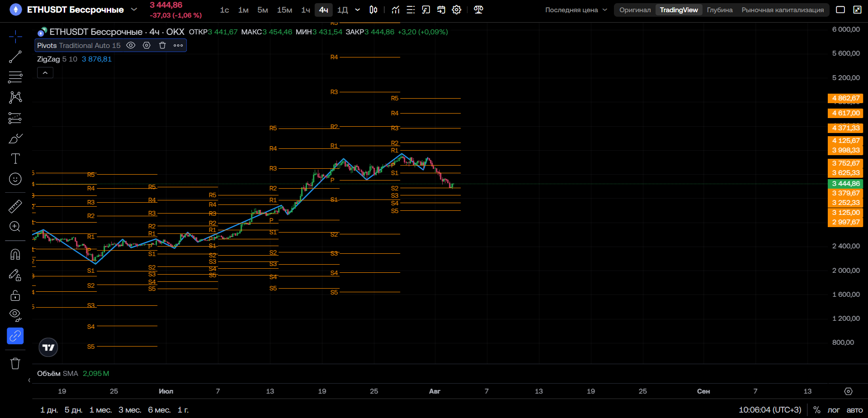Screen dimensions: 868x418
Task: Toggle stay-in-drawing-mode pencil lock
Action: pyautogui.click(x=15, y=275)
